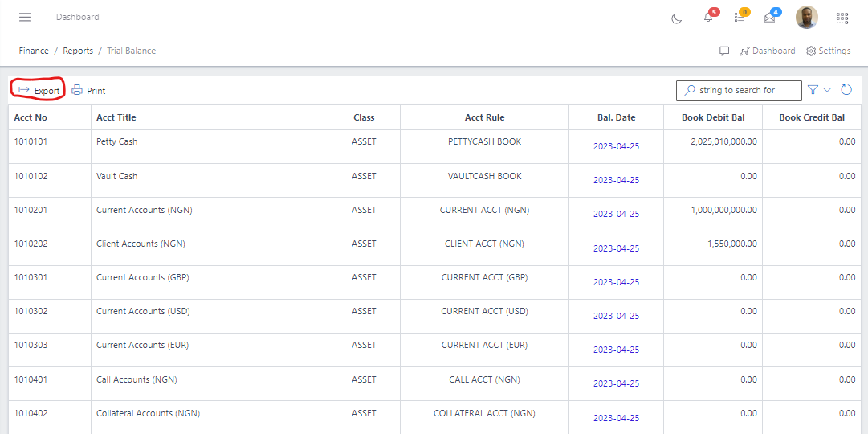Click the Petty Cash account title
The width and height of the screenshot is (868, 434).
click(116, 142)
